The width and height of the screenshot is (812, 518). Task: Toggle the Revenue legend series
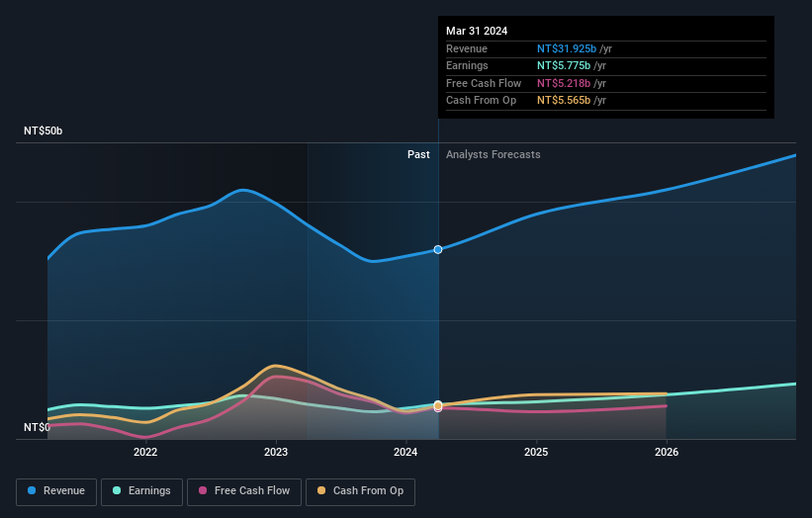(x=56, y=491)
